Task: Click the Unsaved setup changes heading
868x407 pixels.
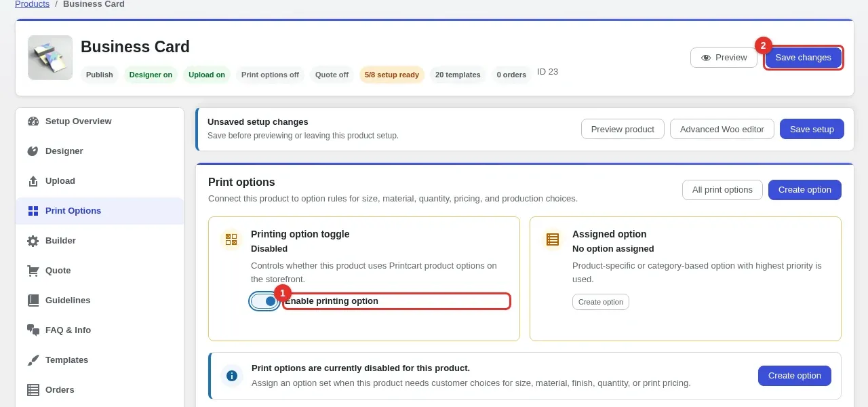Action: point(258,122)
